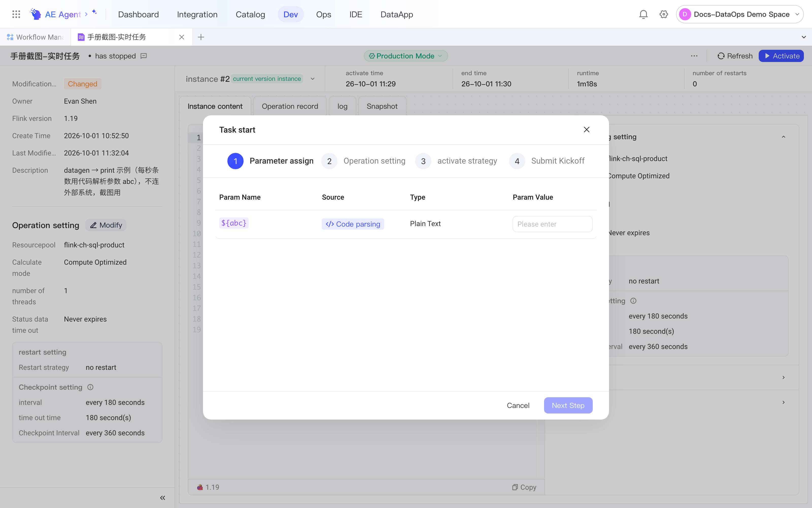Switch to the Operation record tab
Screen dimensions: 812x508
(x=290, y=106)
